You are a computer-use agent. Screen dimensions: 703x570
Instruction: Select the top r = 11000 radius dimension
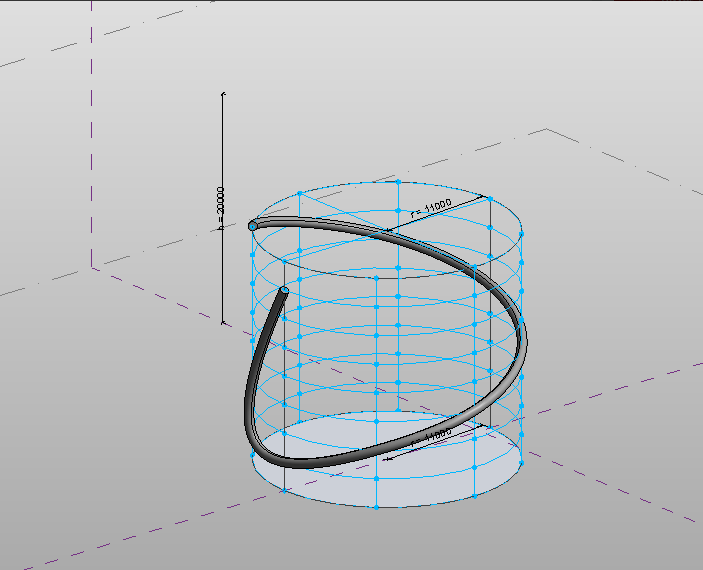[432, 207]
